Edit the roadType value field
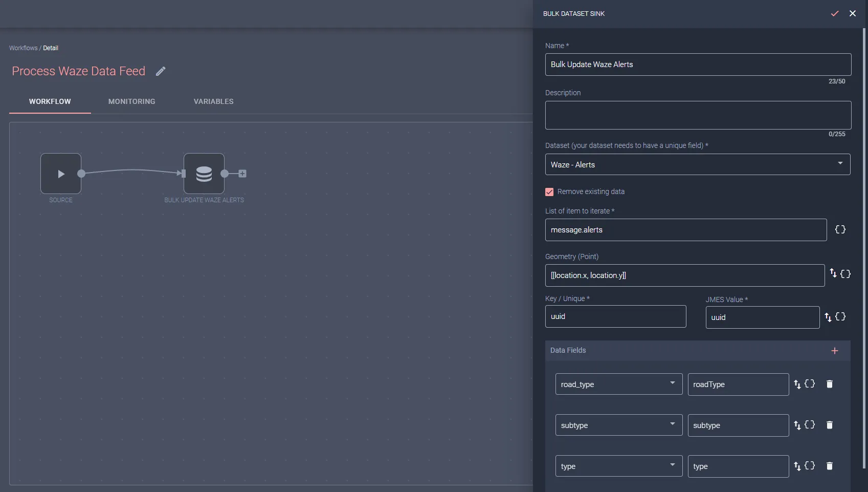 738,384
